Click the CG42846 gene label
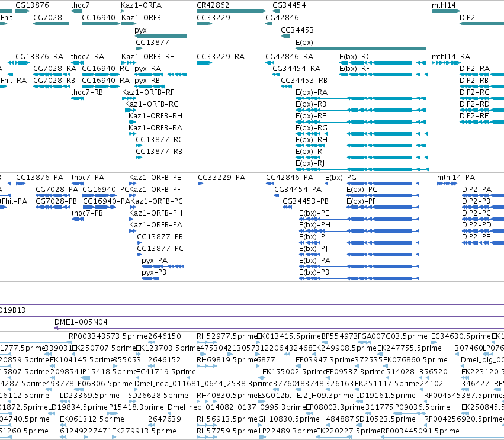 coord(283,17)
